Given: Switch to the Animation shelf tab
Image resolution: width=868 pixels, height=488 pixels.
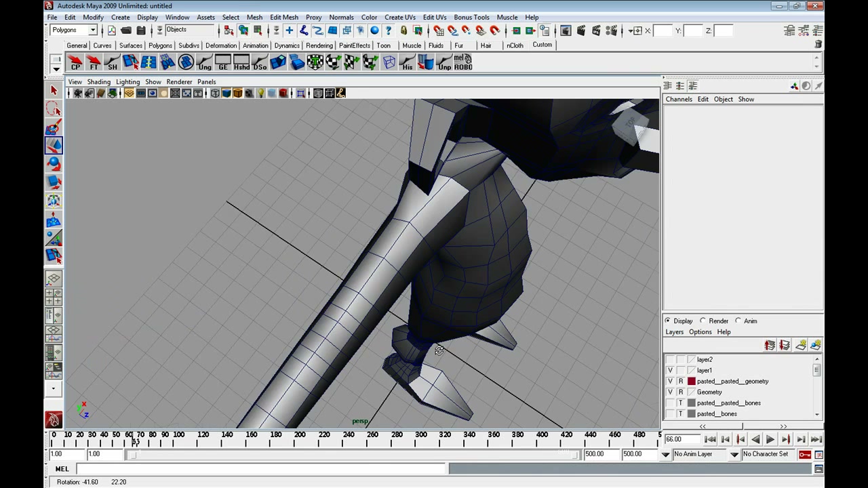Looking at the screenshot, I should [256, 45].
